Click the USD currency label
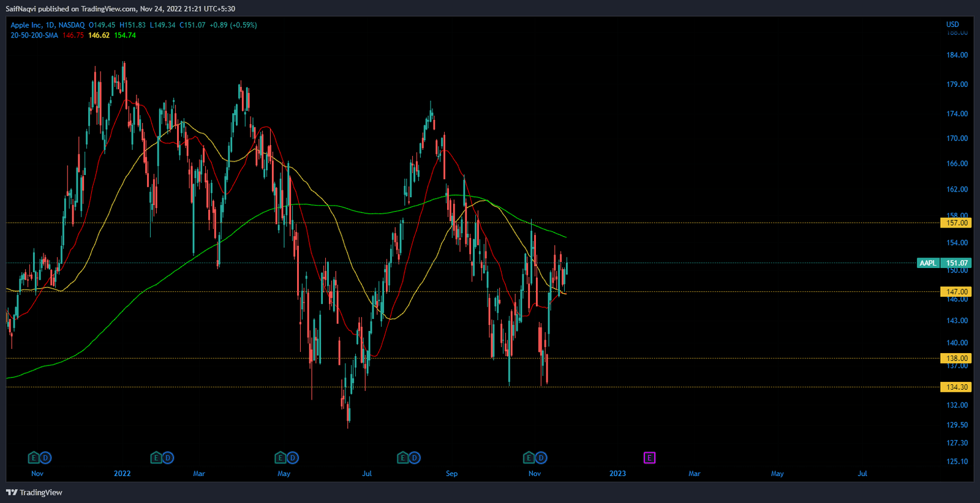Viewport: 980px width, 503px height. (x=952, y=24)
